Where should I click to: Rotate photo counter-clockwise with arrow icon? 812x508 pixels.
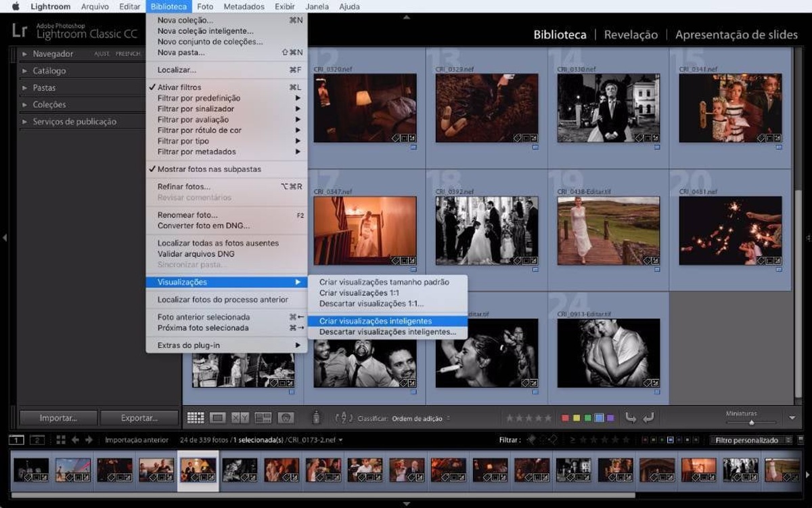point(631,418)
